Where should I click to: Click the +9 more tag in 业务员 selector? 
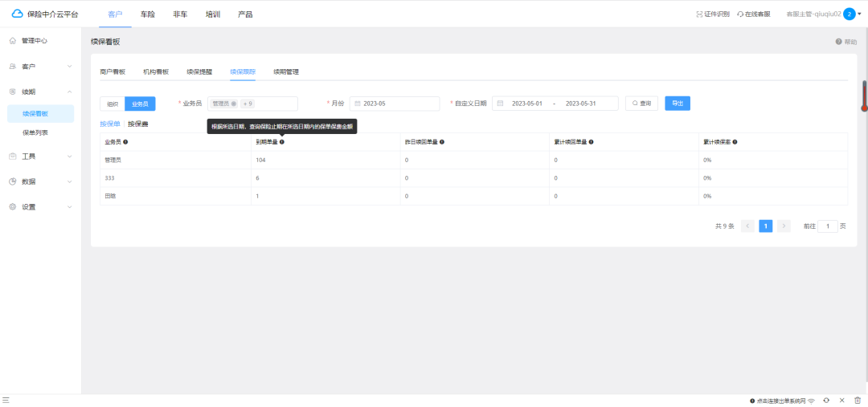click(248, 104)
